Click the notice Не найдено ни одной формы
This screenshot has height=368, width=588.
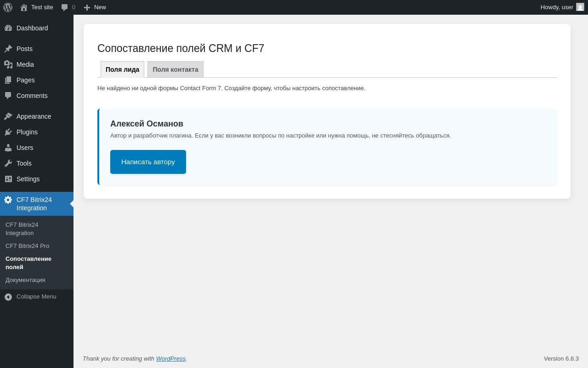pyautogui.click(x=232, y=88)
